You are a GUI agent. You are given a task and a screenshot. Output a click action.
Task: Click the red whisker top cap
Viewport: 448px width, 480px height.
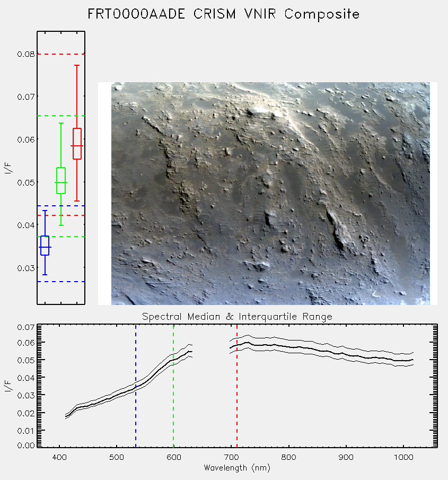tap(77, 65)
